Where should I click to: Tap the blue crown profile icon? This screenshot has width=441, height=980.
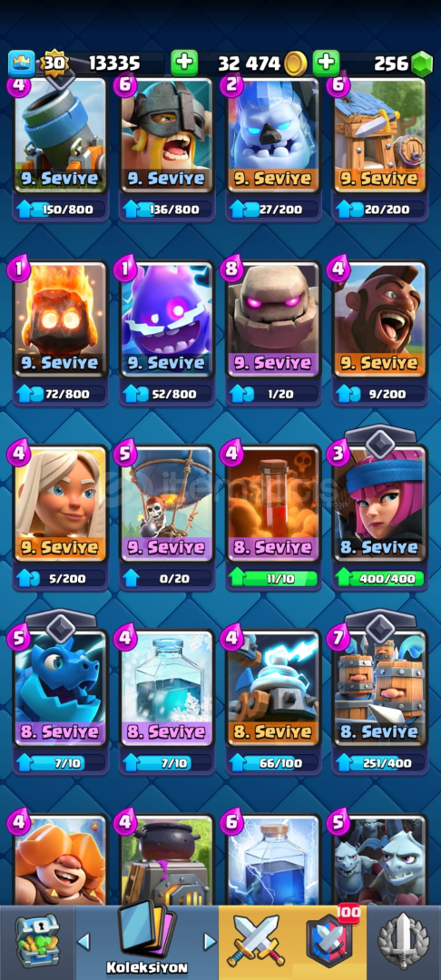click(x=21, y=64)
